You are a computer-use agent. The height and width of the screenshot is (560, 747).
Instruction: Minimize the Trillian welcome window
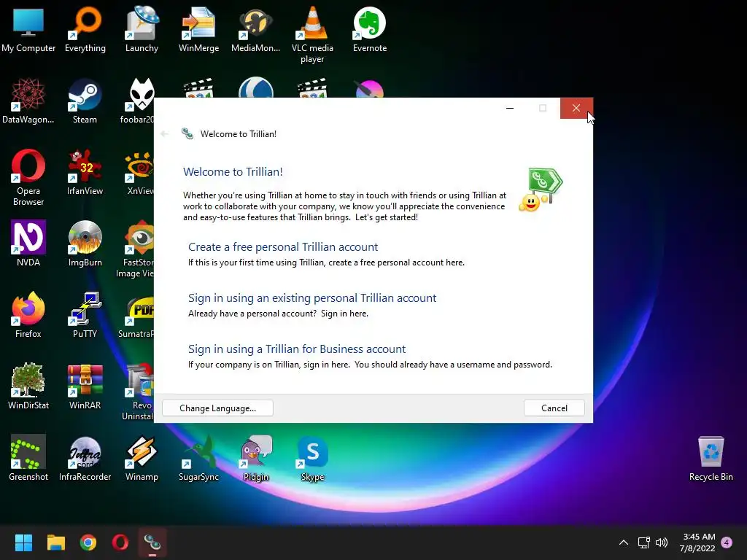510,108
